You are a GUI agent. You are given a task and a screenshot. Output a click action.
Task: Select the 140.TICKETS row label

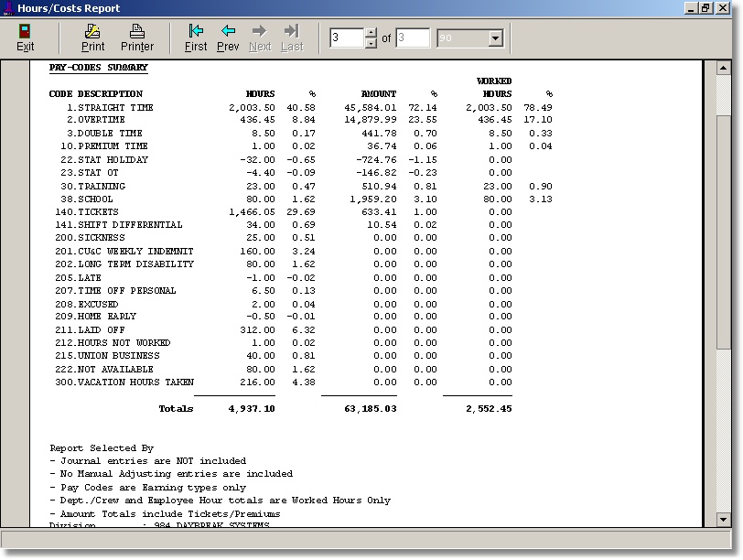click(x=87, y=211)
